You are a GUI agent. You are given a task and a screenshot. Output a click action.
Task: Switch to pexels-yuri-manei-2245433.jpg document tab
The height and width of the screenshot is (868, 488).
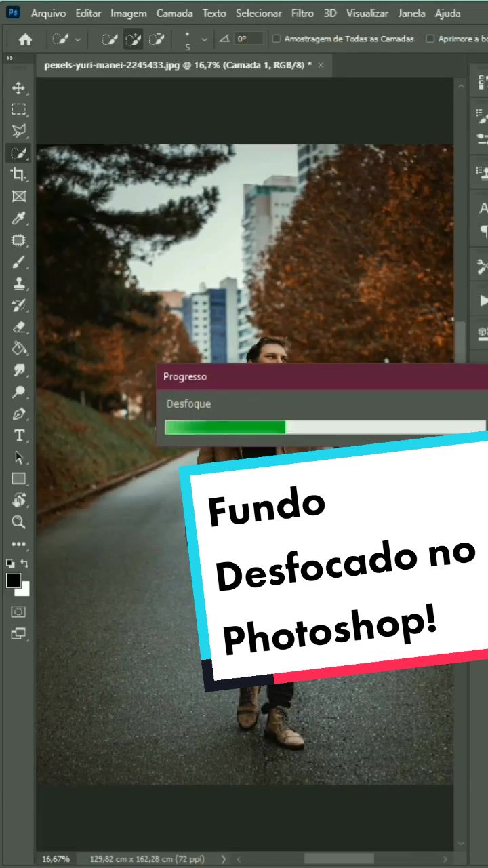click(178, 66)
